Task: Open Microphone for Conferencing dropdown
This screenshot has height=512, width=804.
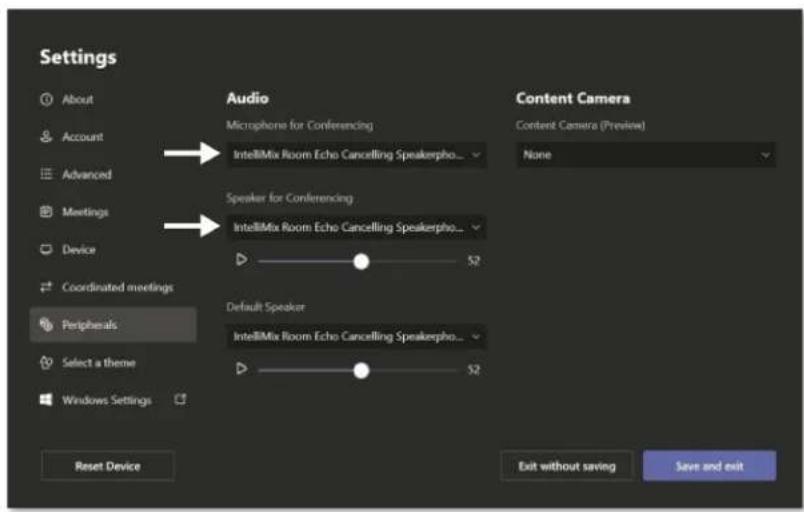Action: point(356,155)
